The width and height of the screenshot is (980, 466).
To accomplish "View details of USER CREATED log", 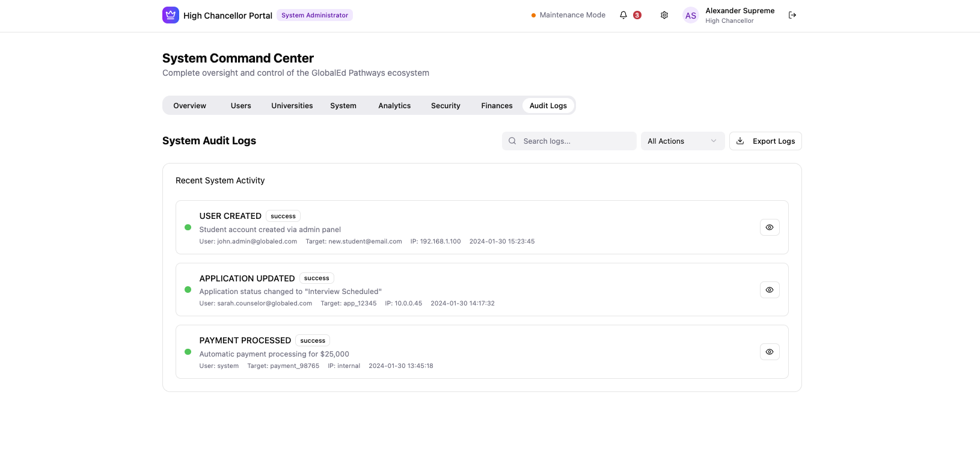I will pyautogui.click(x=770, y=227).
